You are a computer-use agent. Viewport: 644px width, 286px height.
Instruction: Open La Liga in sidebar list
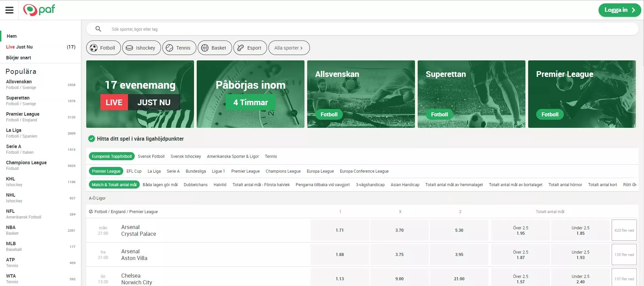(40, 133)
